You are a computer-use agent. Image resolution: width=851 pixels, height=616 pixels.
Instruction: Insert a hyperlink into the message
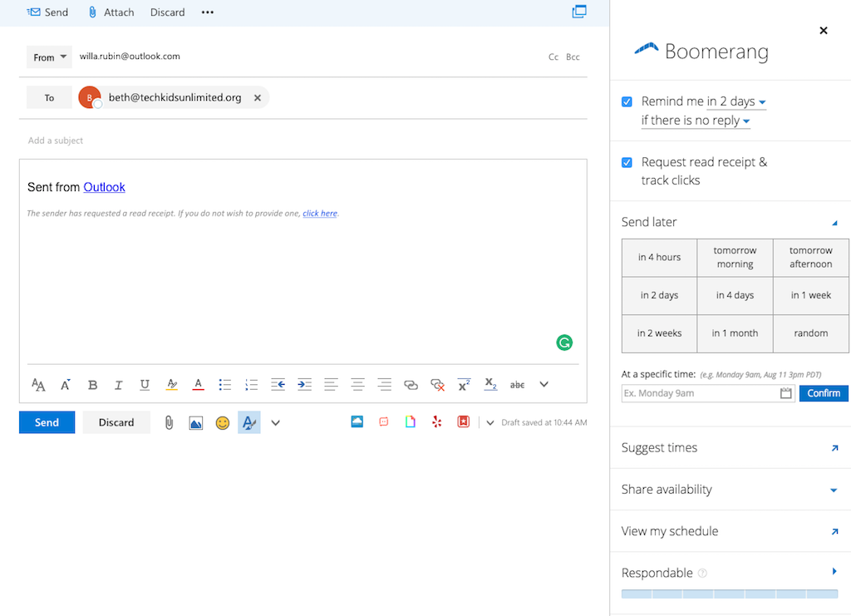pyautogui.click(x=411, y=384)
